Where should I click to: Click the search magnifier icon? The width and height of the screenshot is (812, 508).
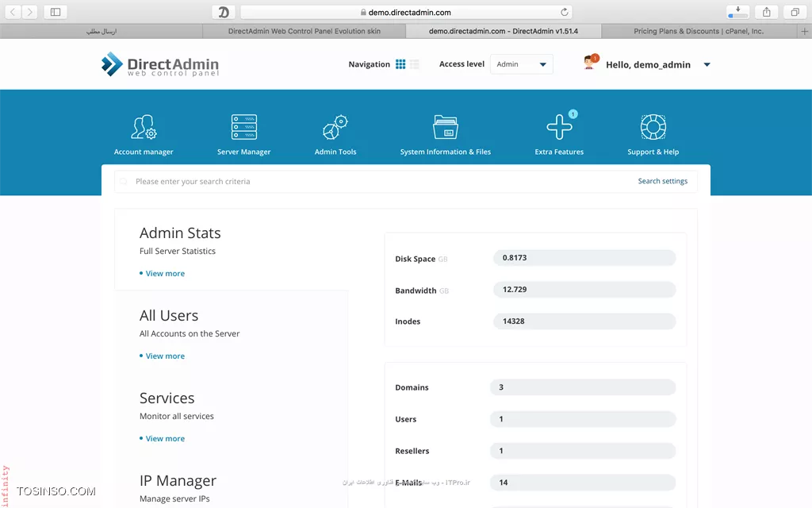coord(124,182)
